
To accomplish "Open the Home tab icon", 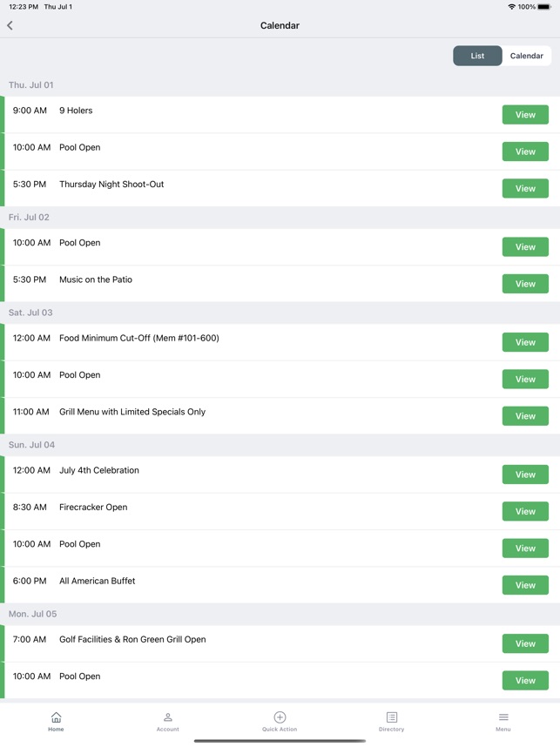I will coord(56,717).
